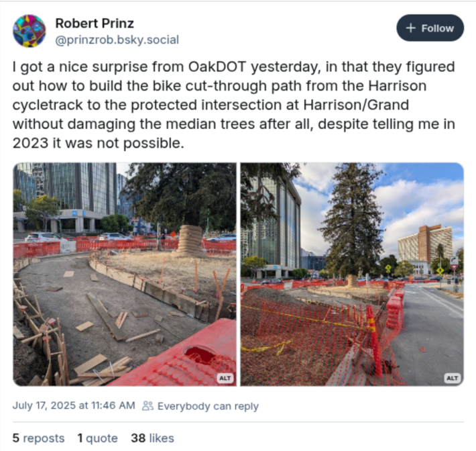This screenshot has height=451, width=476.
Task: Open the Robert Prinz display name
Action: [x=95, y=23]
